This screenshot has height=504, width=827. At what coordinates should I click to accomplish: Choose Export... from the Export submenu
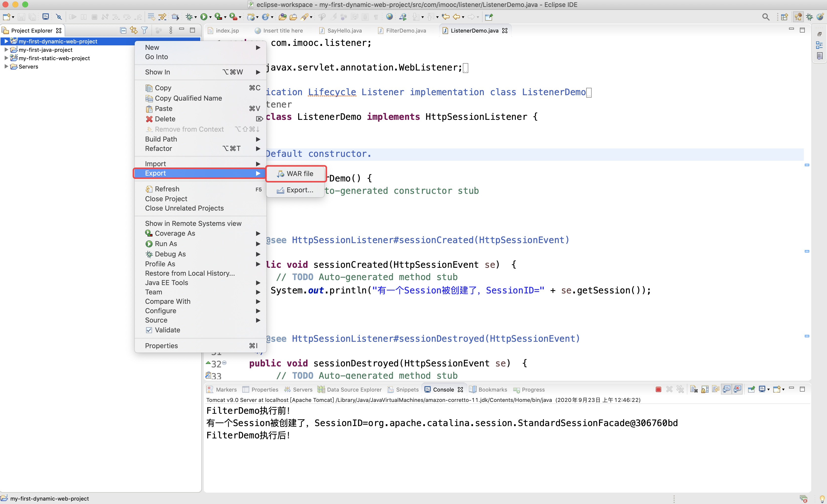click(x=296, y=190)
